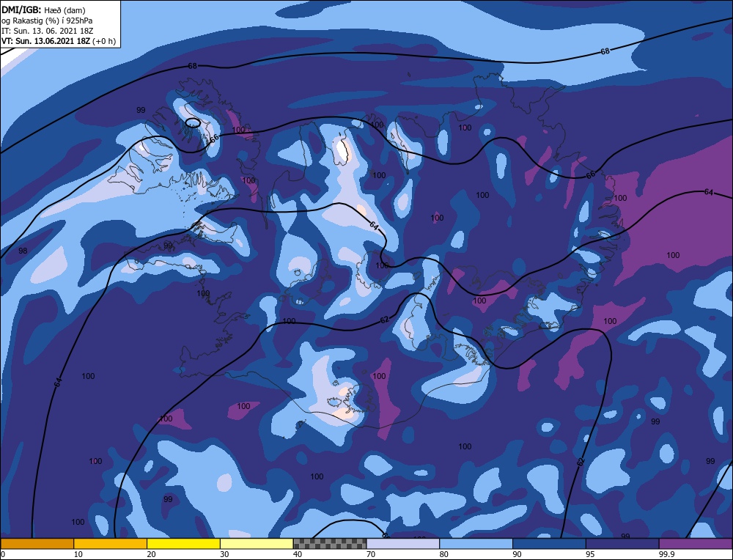The width and height of the screenshot is (733, 560).
Task: Click the small closed oval contour in Westfjords
Action: coord(193,122)
